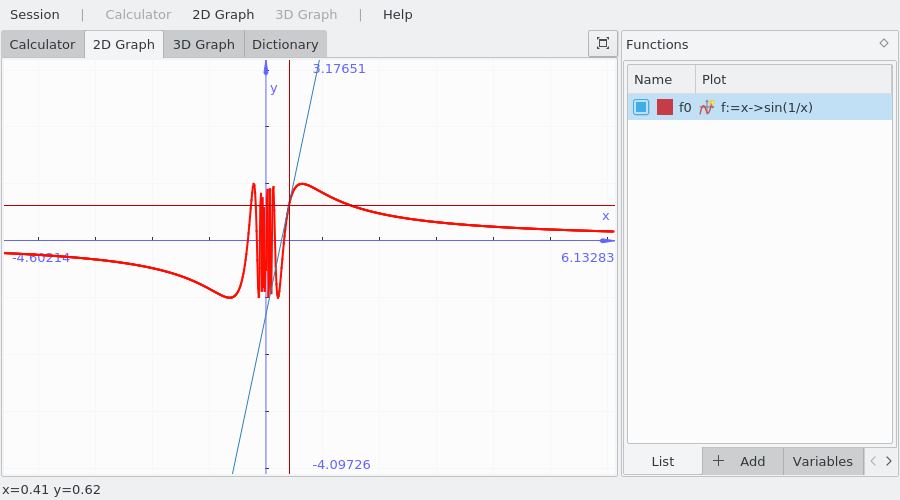This screenshot has width=900, height=500.
Task: Click the Functions panel title
Action: coord(657,45)
